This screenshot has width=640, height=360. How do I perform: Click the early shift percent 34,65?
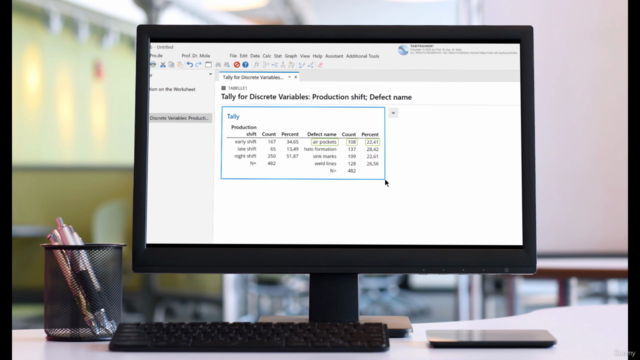pyautogui.click(x=292, y=142)
